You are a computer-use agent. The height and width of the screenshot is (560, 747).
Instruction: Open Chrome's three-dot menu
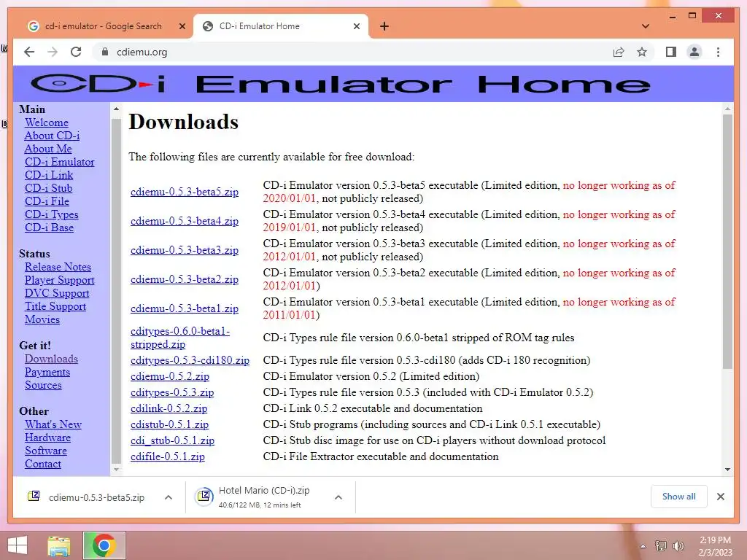(718, 52)
